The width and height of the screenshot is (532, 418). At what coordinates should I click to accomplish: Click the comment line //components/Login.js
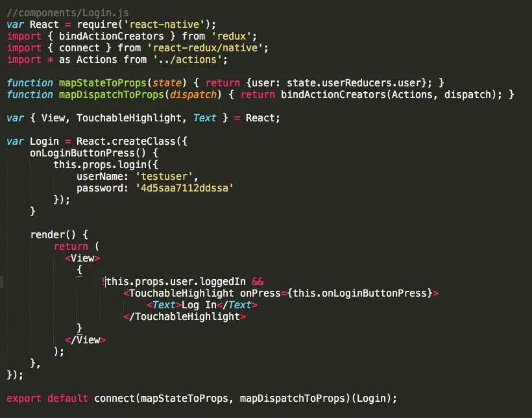tap(67, 13)
